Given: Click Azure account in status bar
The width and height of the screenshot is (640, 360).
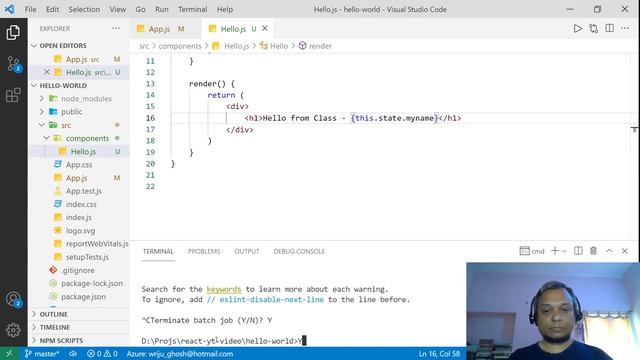Looking at the screenshot, I should point(180,353).
